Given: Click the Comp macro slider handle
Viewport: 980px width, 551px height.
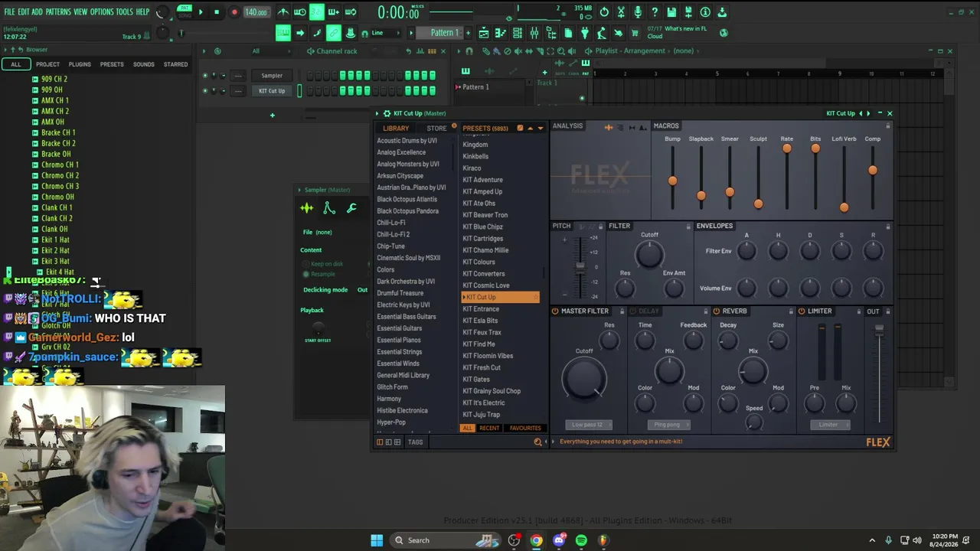Looking at the screenshot, I should (x=873, y=170).
